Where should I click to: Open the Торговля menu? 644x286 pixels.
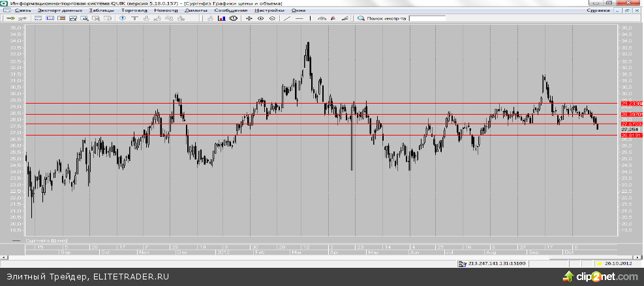point(134,10)
